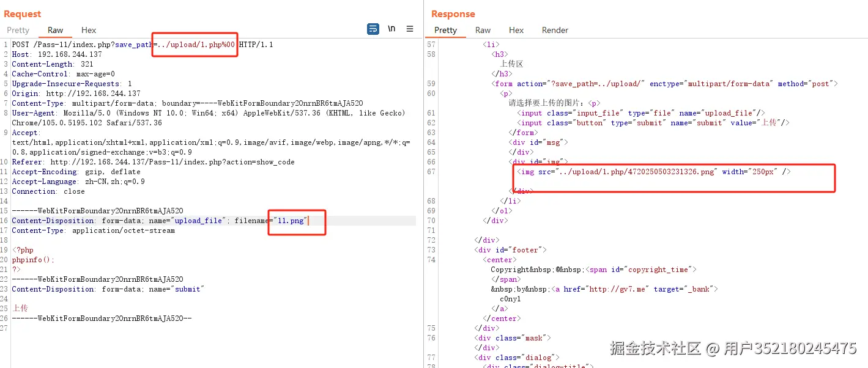Click the input class="button" submit line

(x=653, y=123)
